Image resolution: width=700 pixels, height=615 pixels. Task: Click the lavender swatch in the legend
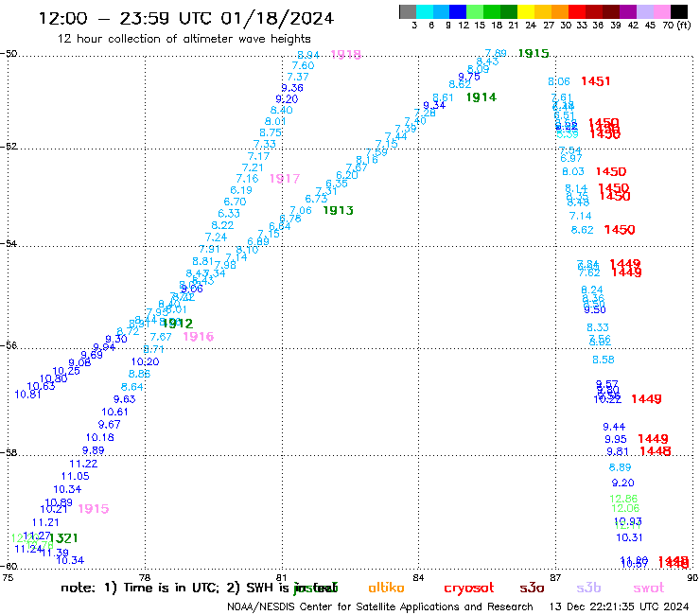click(645, 11)
